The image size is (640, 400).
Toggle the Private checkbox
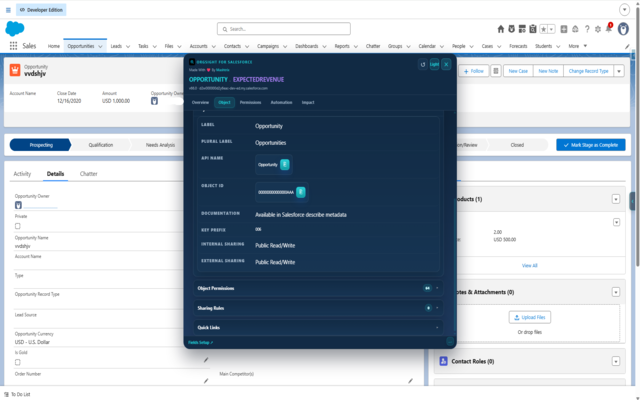[18, 226]
